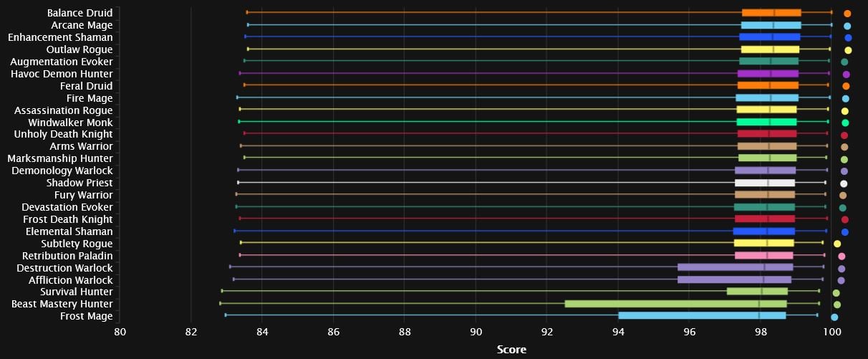Click the Havoc Demon Hunter label
Screen dimensions: 868x359
click(62, 74)
